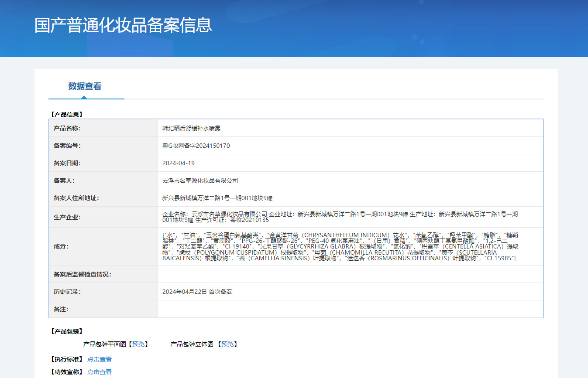The width and height of the screenshot is (588, 378).
Task: Click the 产品名称 label cell
Action: point(103,128)
